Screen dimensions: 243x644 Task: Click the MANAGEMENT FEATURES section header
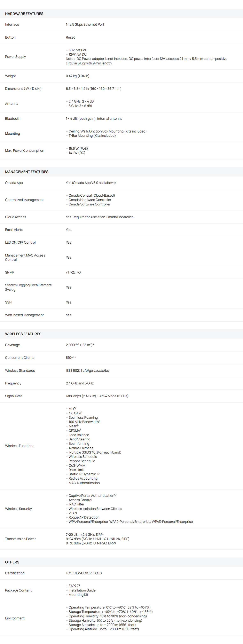(27, 172)
